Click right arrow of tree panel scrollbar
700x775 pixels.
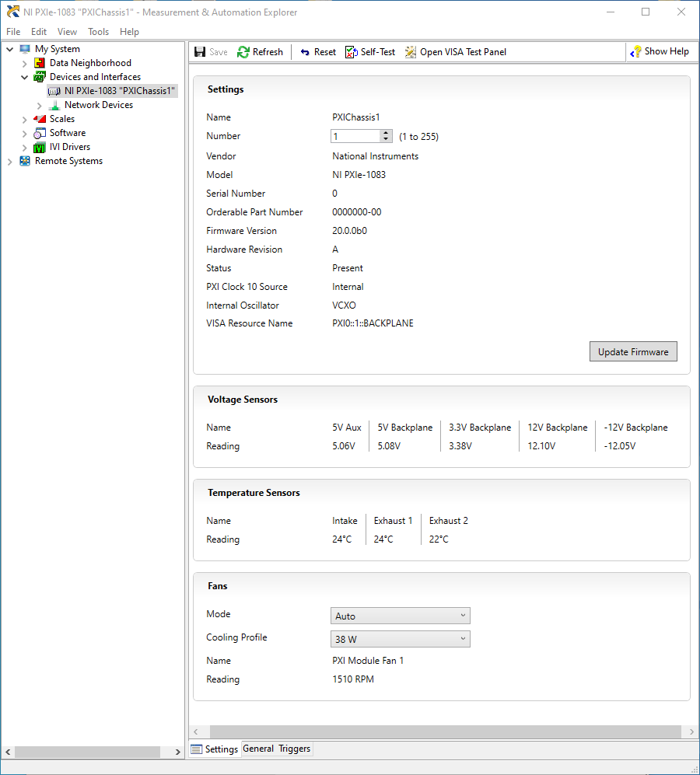[177, 752]
